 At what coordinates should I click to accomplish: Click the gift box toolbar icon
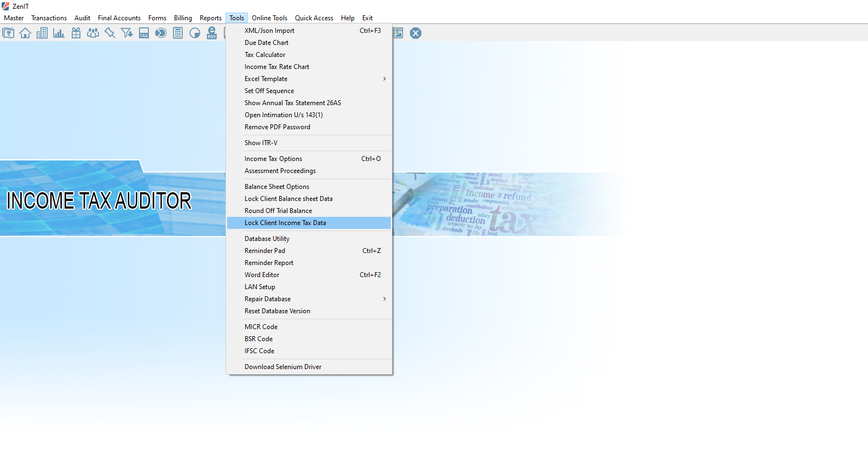click(x=76, y=33)
